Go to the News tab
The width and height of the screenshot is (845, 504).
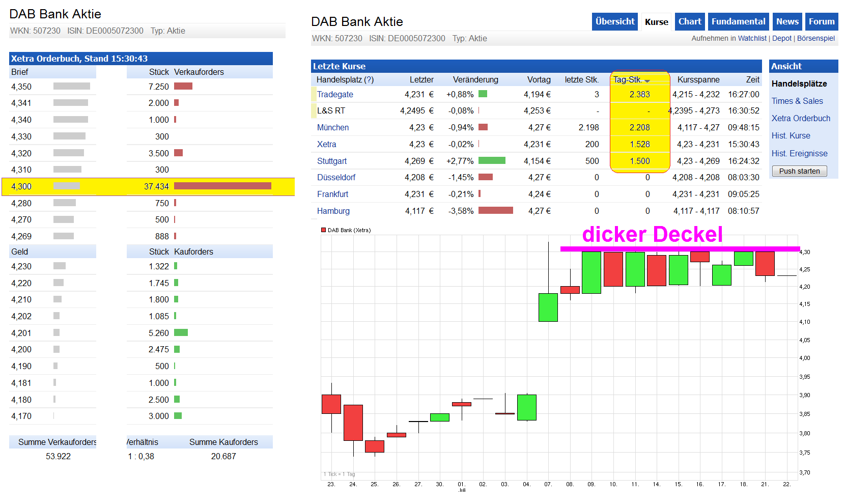pyautogui.click(x=786, y=22)
